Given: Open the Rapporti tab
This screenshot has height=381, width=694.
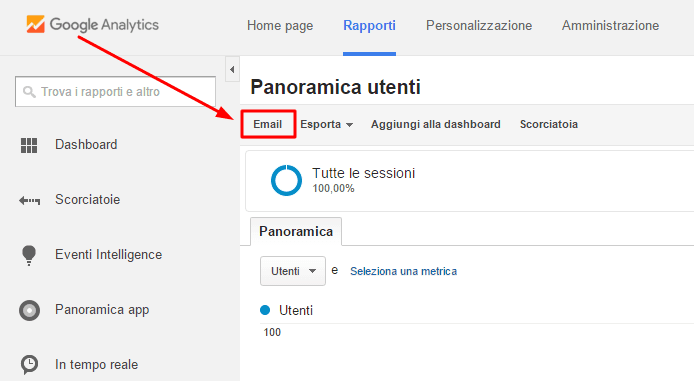Looking at the screenshot, I should (370, 26).
